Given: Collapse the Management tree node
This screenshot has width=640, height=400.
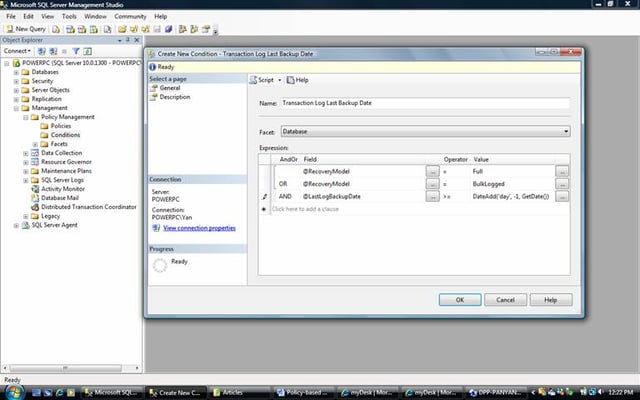Looking at the screenshot, I should [x=16, y=108].
